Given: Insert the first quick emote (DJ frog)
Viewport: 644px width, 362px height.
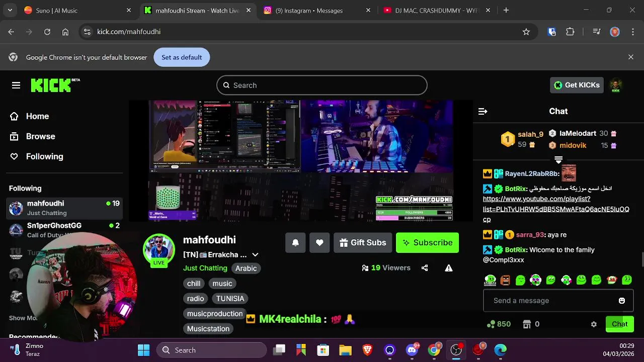Looking at the screenshot, I should click(x=490, y=280).
